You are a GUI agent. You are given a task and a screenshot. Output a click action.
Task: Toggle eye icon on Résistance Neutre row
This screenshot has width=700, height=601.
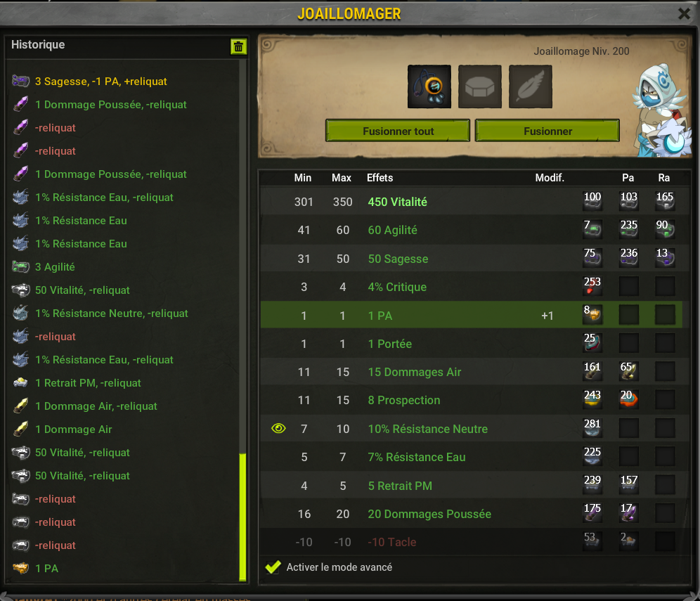click(x=278, y=429)
